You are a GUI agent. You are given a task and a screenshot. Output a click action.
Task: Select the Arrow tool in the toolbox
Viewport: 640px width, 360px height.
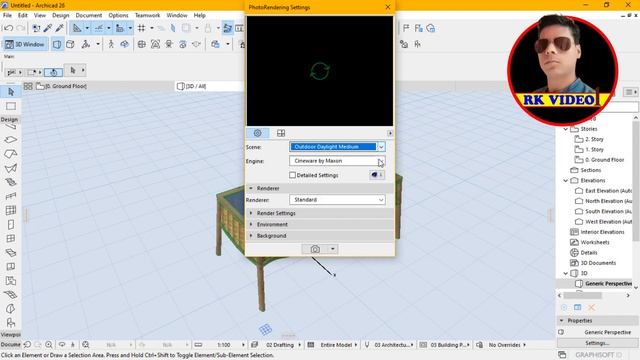(x=11, y=92)
